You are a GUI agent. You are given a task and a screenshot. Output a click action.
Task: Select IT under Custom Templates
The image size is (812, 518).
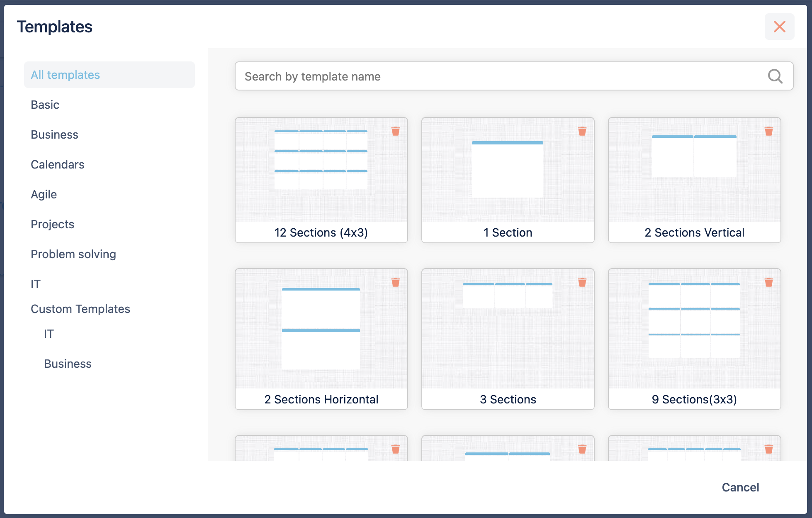pos(49,334)
